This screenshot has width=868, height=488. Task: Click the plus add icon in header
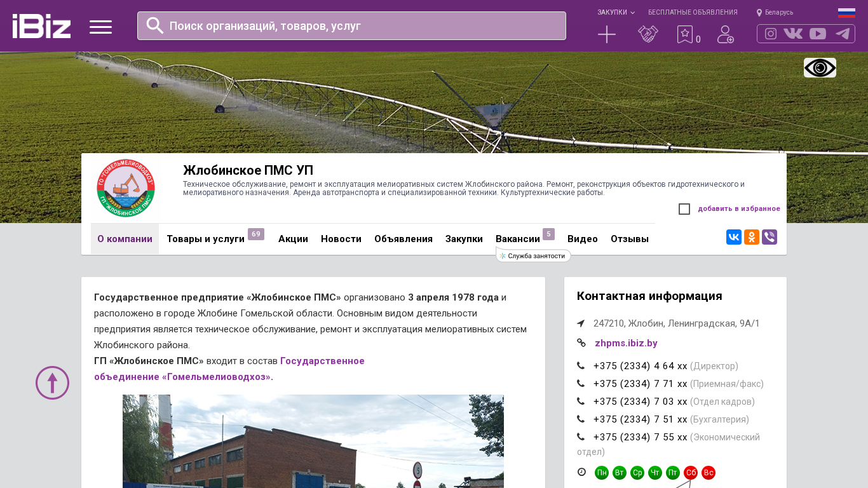[x=607, y=34]
